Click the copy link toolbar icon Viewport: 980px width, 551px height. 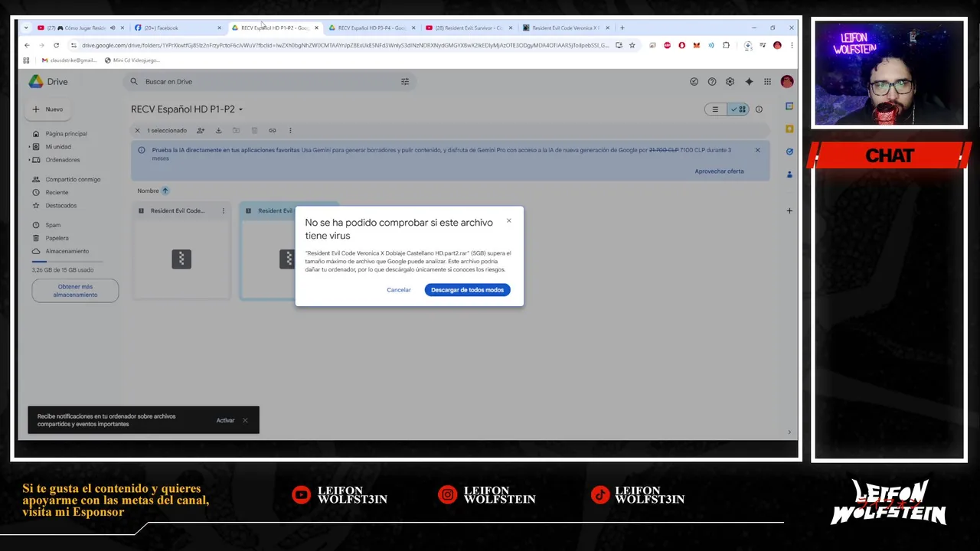272,131
